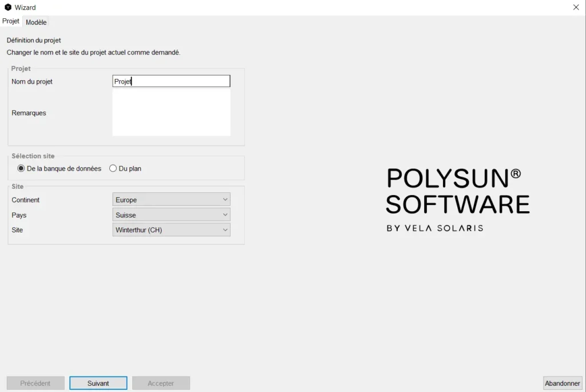586x392 pixels.
Task: Click the Polysun Software logo
Action: click(457, 191)
